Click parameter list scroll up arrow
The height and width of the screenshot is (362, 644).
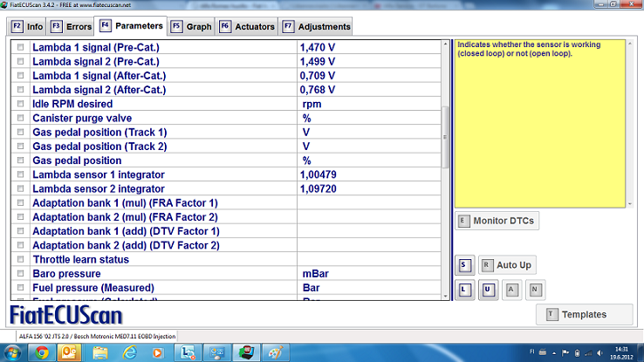[x=445, y=44]
